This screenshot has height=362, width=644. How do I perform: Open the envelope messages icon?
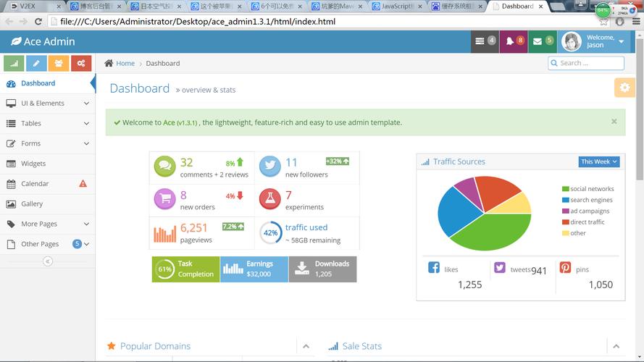(x=538, y=41)
